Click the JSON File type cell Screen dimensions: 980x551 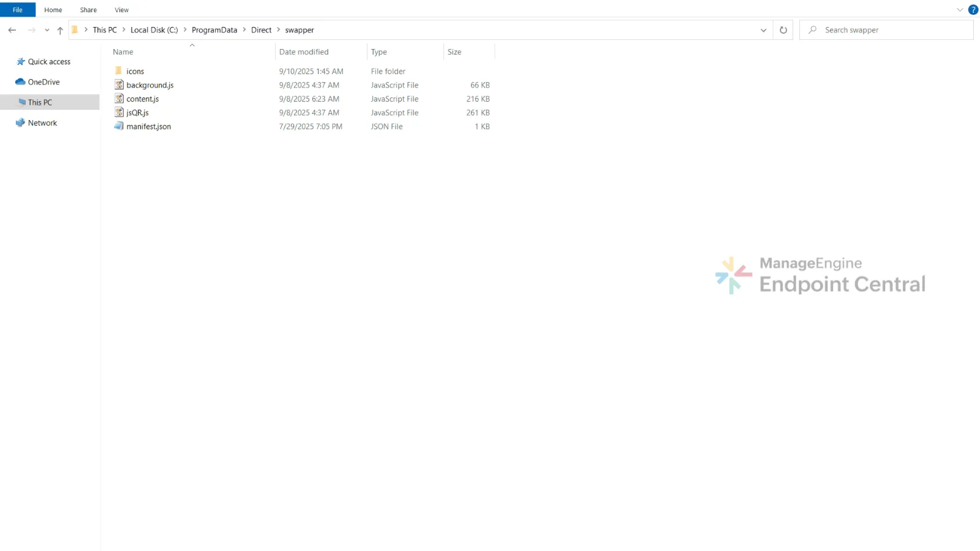pyautogui.click(x=386, y=127)
